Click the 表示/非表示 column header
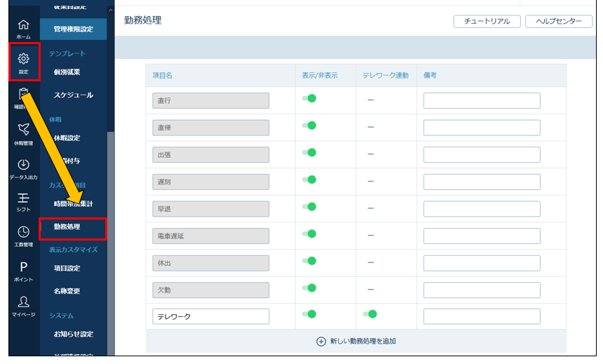603x364 pixels. [x=320, y=76]
